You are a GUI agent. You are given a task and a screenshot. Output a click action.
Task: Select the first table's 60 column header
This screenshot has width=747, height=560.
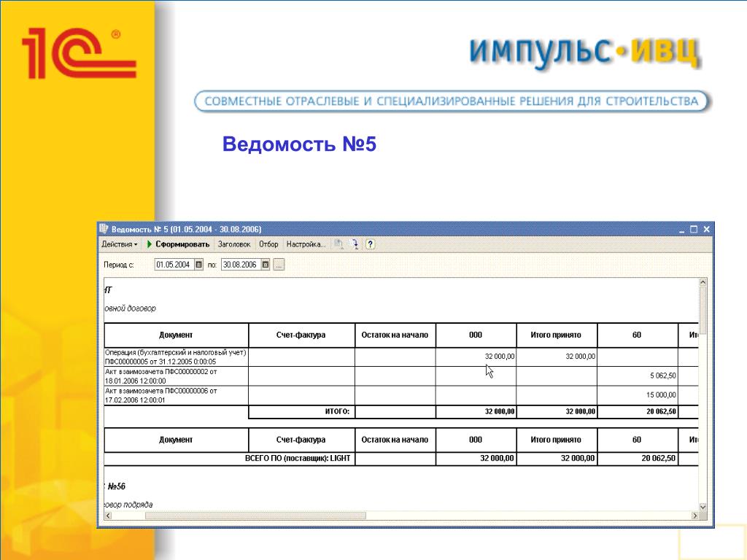[x=637, y=335]
